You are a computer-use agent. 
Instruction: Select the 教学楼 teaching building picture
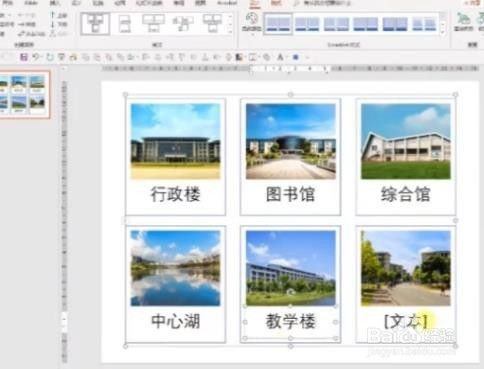[x=291, y=268]
